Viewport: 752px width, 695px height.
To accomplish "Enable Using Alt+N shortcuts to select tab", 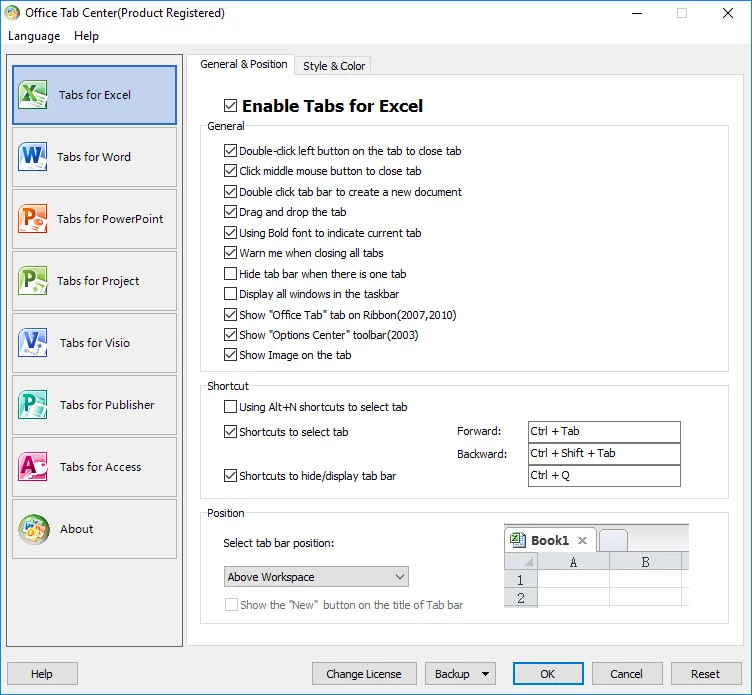I will [230, 407].
